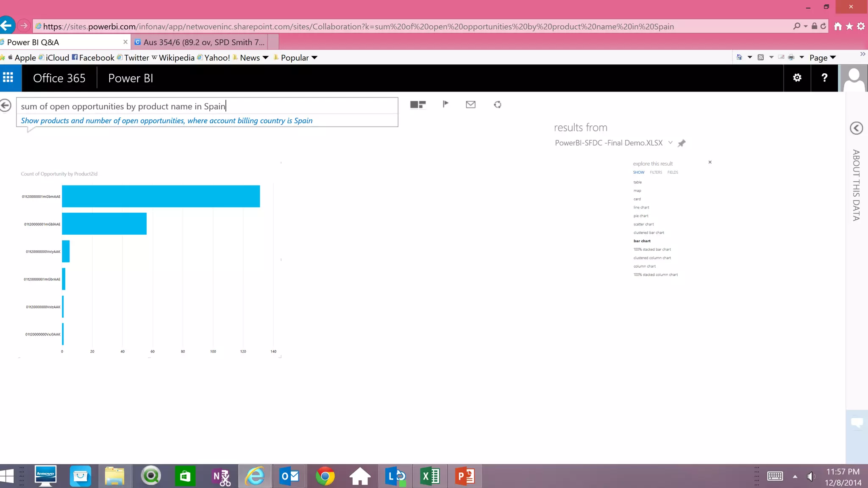The width and height of the screenshot is (868, 488).
Task: Show the result as a table
Action: pos(637,182)
